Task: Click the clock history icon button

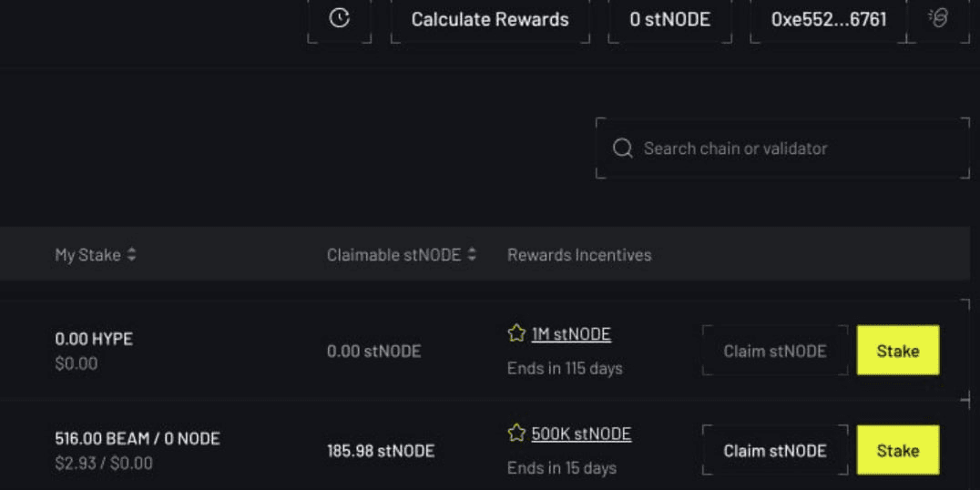Action: (339, 18)
